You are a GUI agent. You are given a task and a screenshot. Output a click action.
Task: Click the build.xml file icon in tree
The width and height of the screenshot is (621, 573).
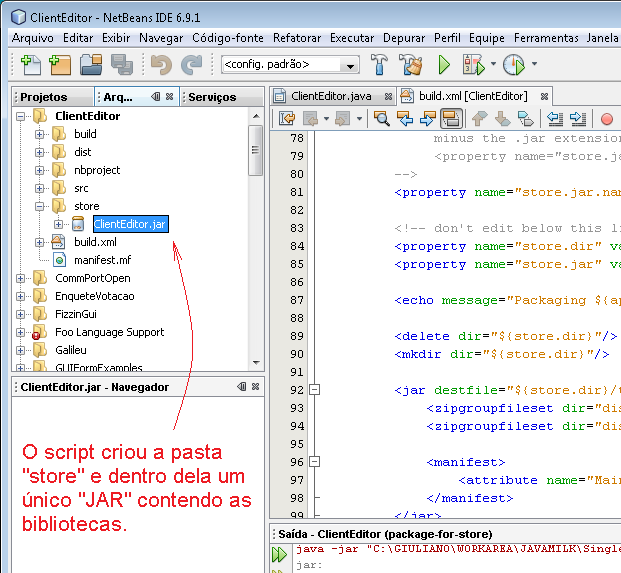click(x=58, y=242)
